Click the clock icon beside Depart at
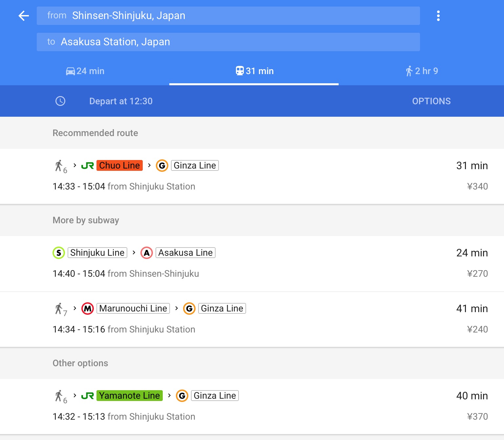 60,101
